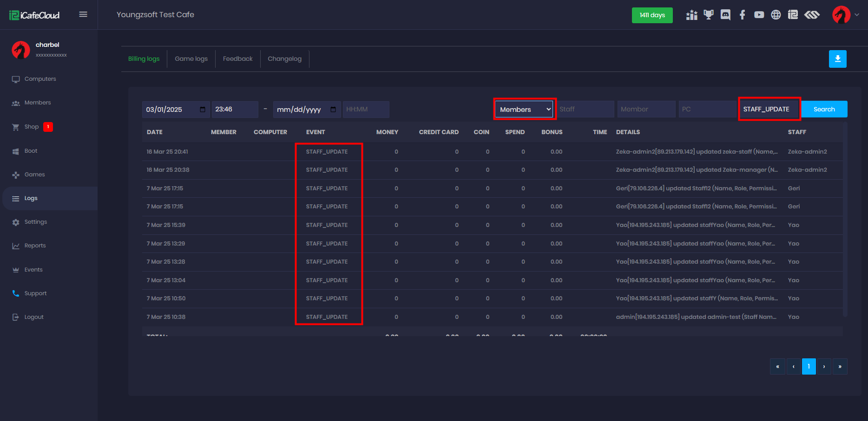Open the Members type dropdown
This screenshot has width=868, height=421.
[x=525, y=110]
